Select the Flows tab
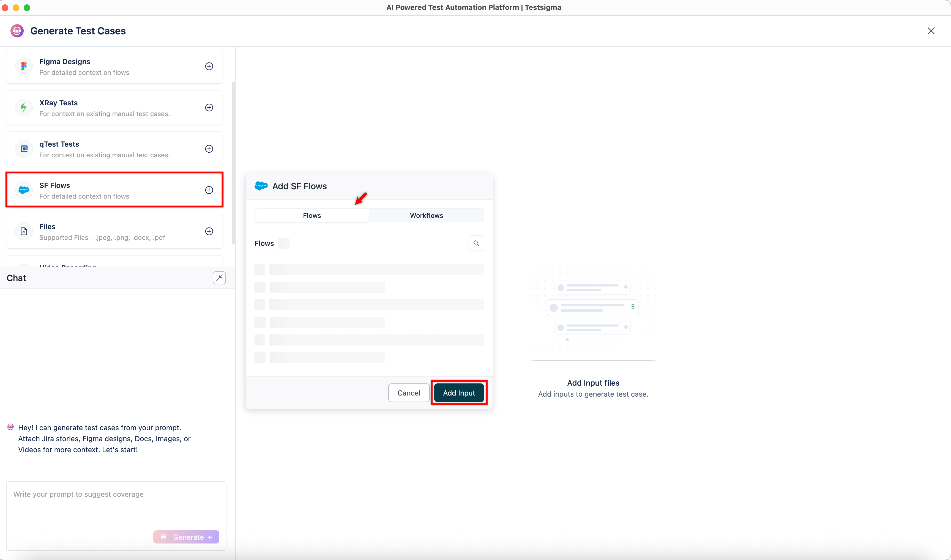 coord(312,215)
